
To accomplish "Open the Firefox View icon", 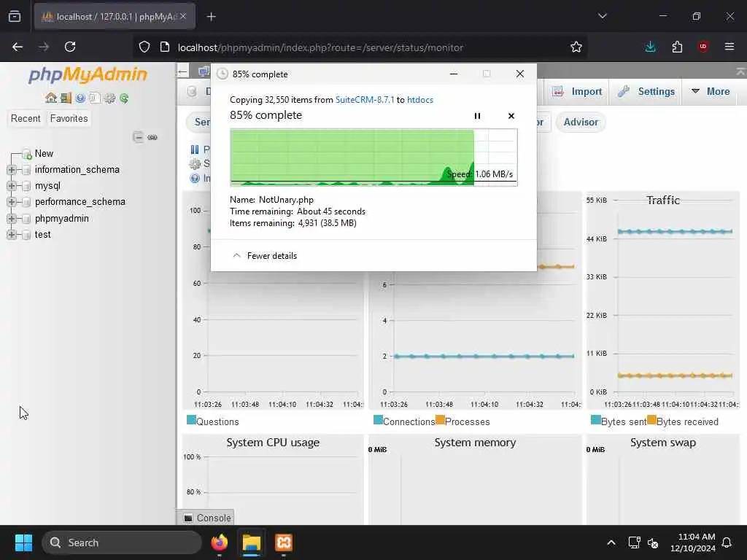I will pos(15,16).
